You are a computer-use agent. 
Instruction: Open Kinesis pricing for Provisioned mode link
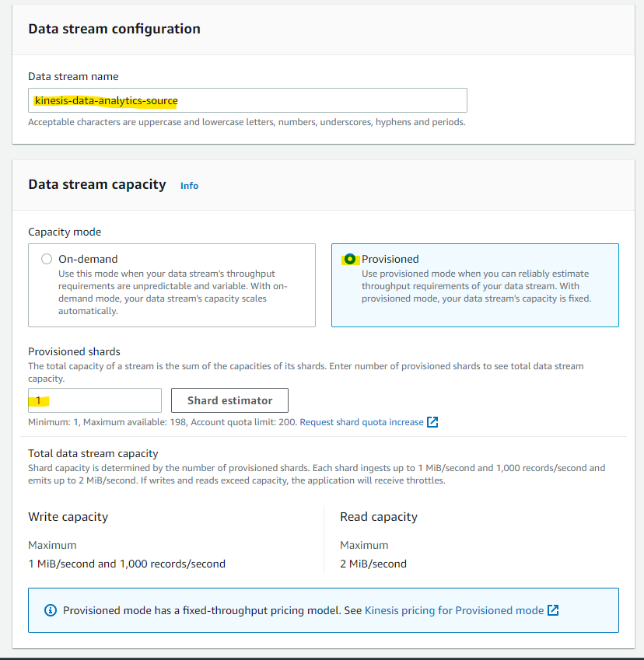coord(454,610)
